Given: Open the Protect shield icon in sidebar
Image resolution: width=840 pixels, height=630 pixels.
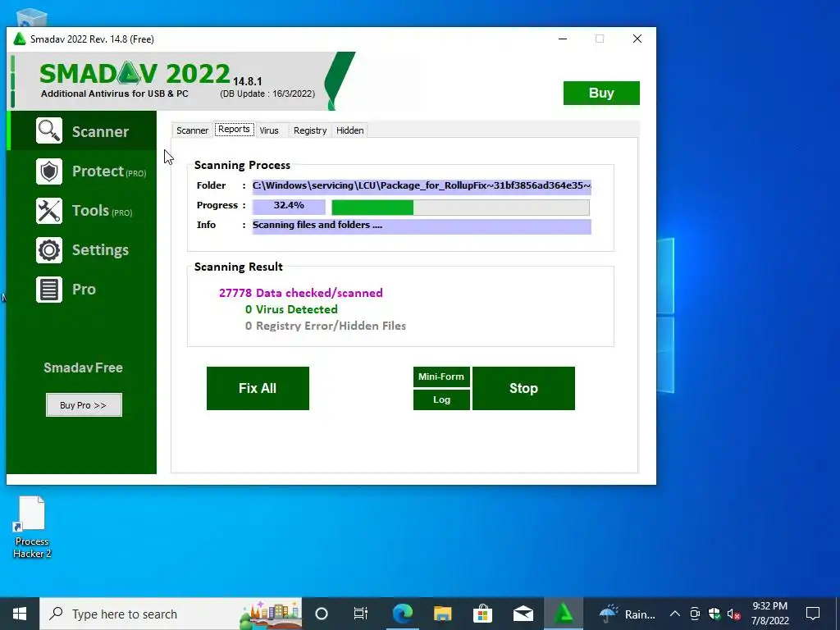Looking at the screenshot, I should coord(49,171).
